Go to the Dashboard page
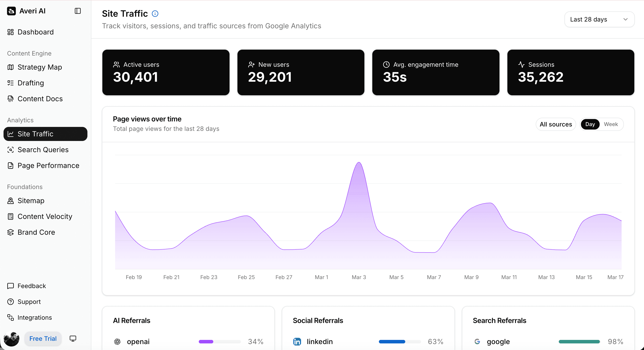 pos(36,32)
